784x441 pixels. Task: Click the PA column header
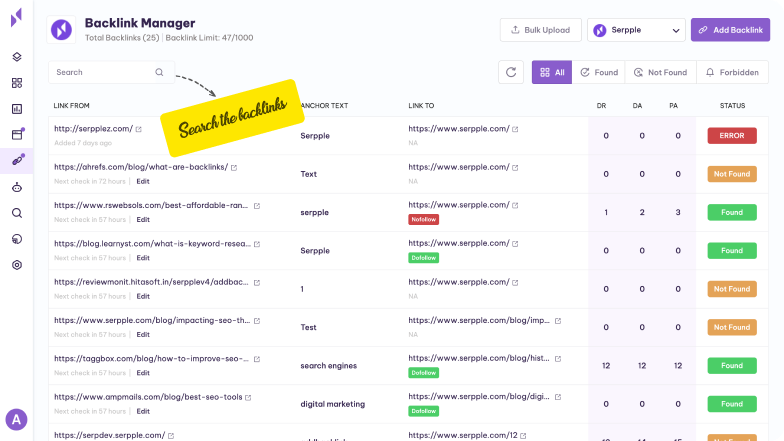[674, 106]
